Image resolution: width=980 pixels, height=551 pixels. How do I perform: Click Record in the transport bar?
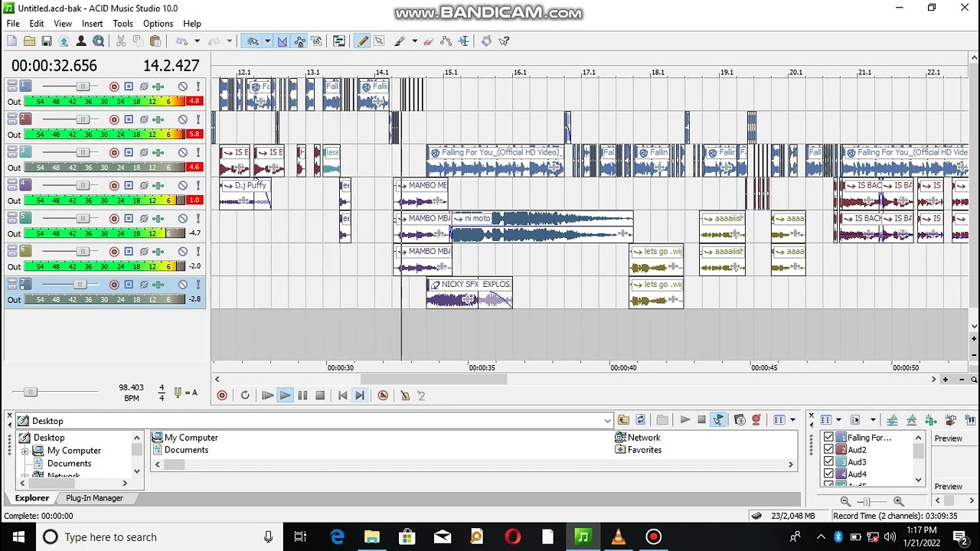(x=222, y=396)
